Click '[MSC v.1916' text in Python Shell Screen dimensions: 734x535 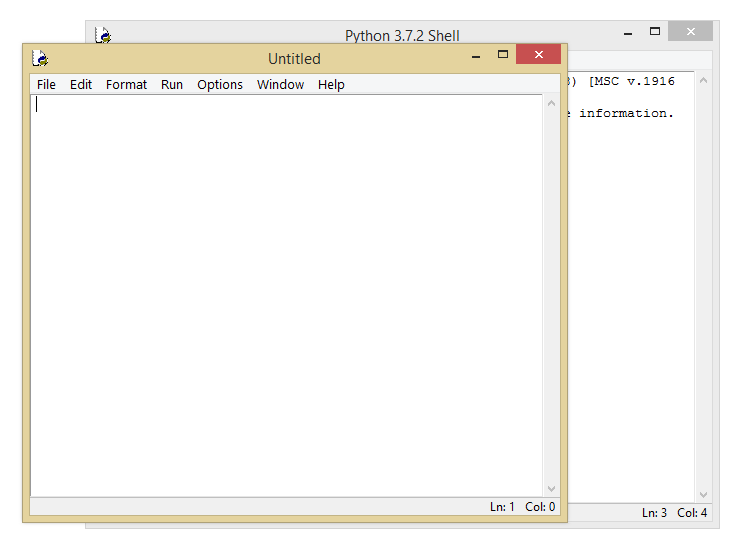click(x=632, y=81)
